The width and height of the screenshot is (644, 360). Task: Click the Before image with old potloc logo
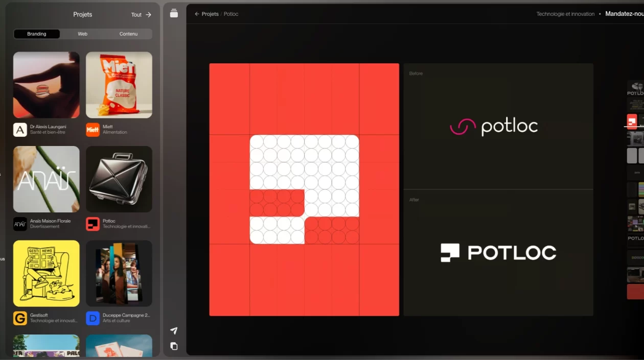(498, 126)
